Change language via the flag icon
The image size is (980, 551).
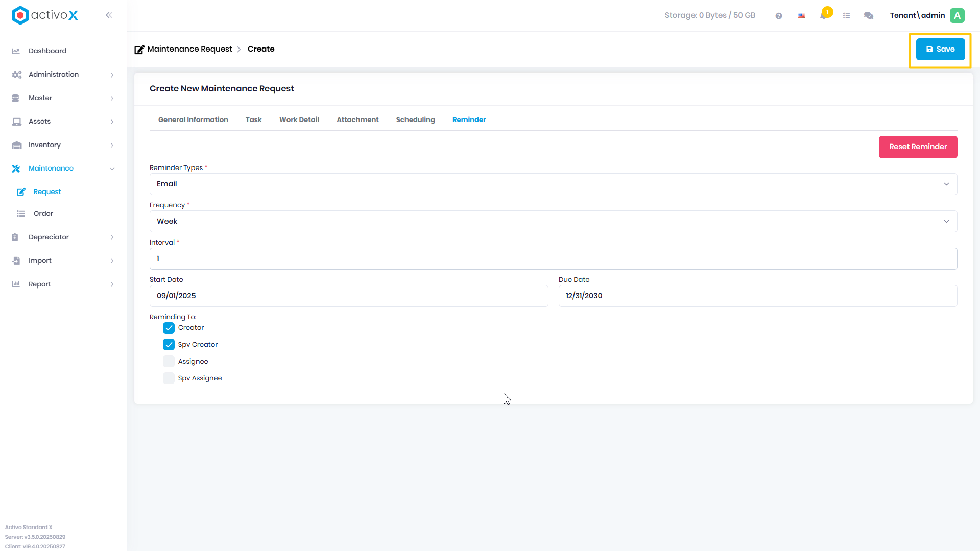click(801, 16)
